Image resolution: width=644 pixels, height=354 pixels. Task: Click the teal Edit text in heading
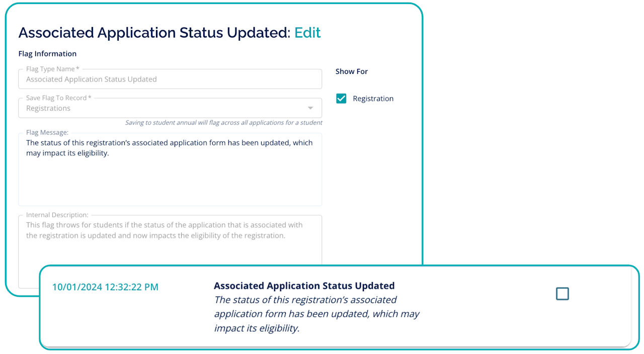(307, 33)
